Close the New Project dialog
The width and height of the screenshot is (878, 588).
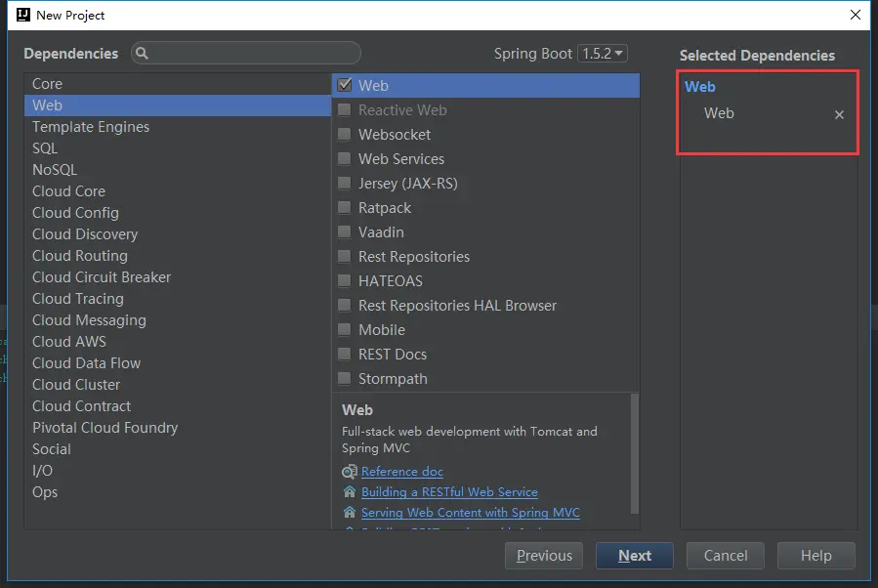tap(855, 15)
